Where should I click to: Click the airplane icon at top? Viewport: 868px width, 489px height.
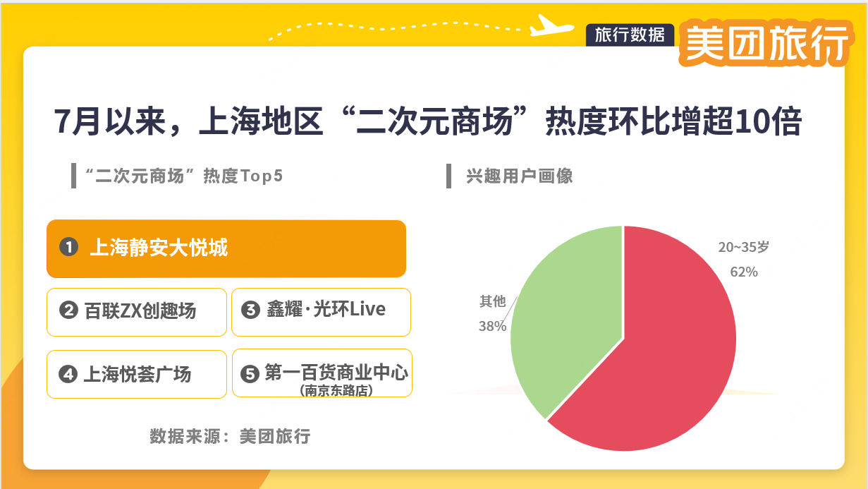(x=553, y=25)
